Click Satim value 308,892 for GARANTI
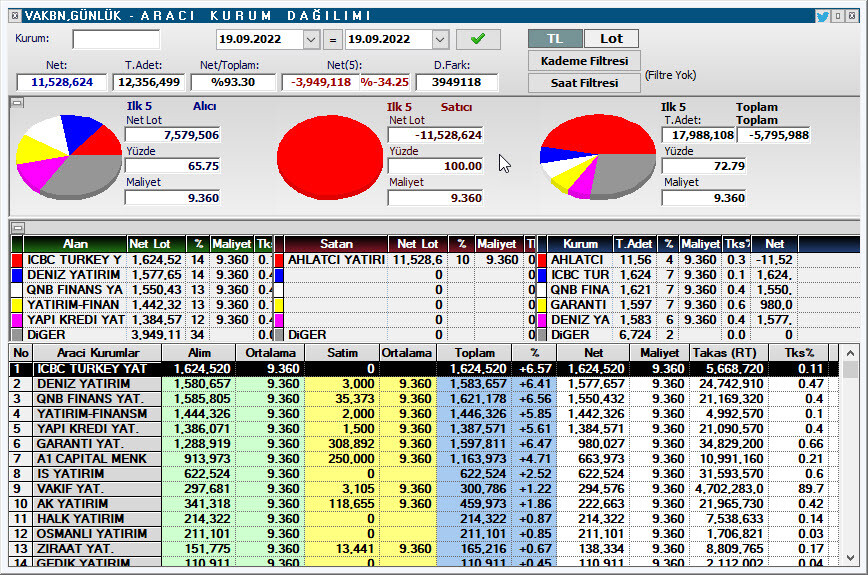 pos(351,444)
